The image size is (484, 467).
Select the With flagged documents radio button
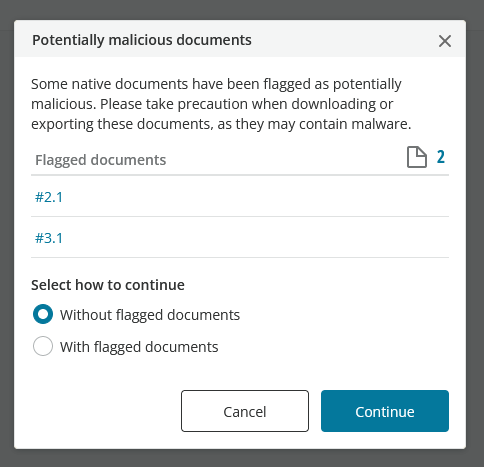point(43,346)
